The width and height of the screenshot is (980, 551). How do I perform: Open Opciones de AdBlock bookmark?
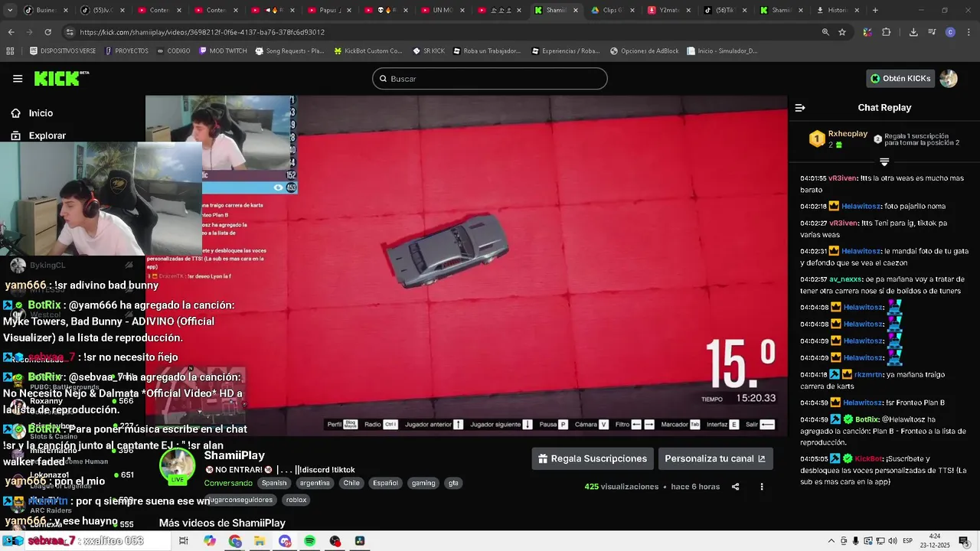pos(644,51)
